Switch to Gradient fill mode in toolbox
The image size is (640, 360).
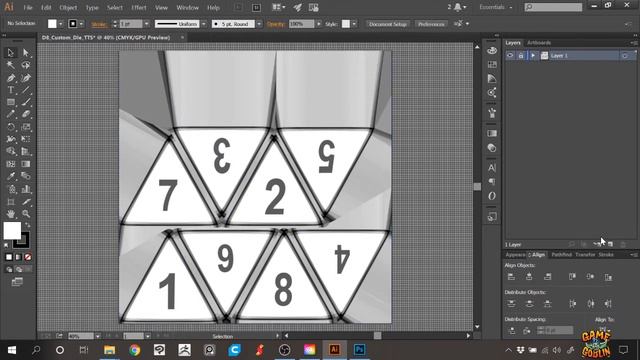(x=18, y=257)
